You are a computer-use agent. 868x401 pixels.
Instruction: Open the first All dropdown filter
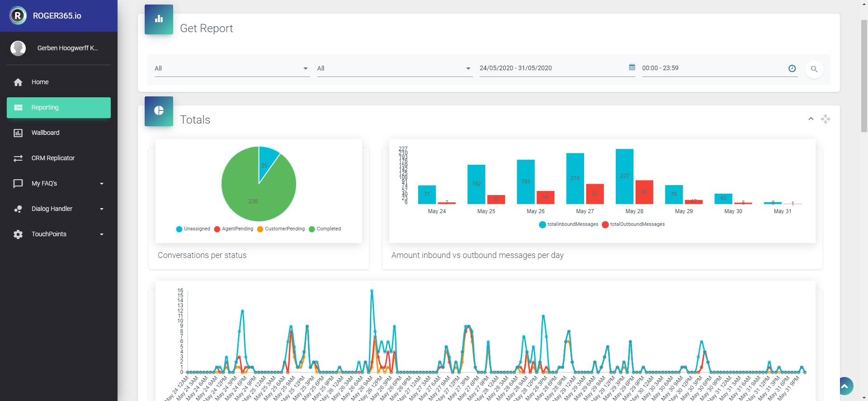point(232,68)
